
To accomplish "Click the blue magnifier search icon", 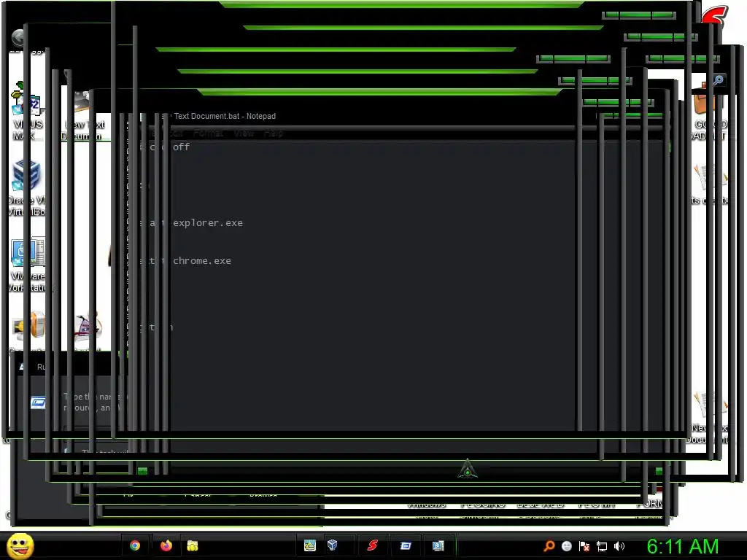I will pyautogui.click(x=718, y=80).
